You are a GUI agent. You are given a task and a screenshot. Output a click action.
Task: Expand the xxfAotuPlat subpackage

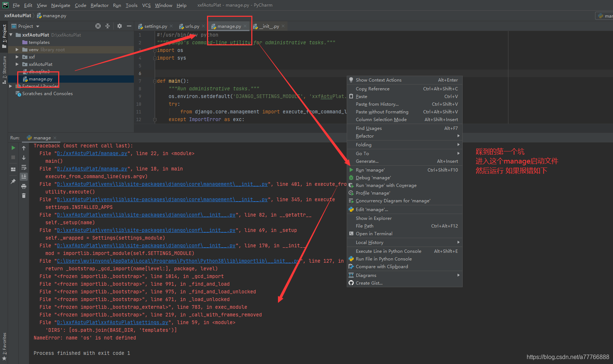pos(17,64)
